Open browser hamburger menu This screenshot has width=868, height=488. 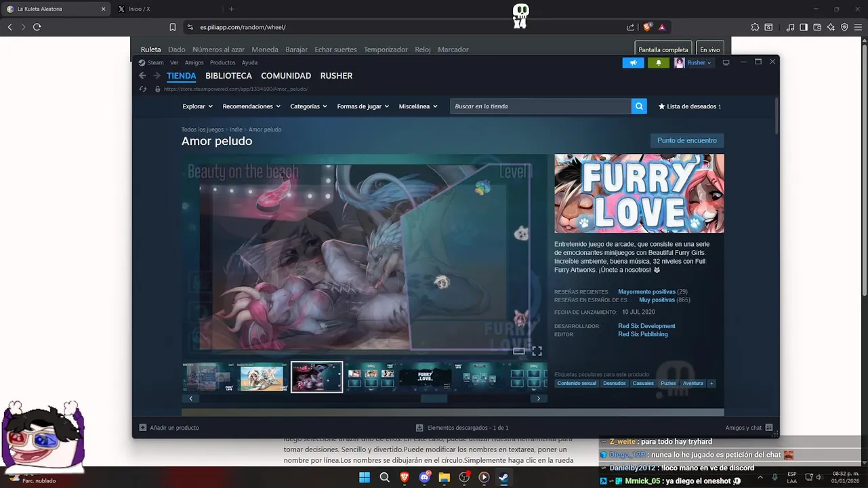tap(858, 27)
